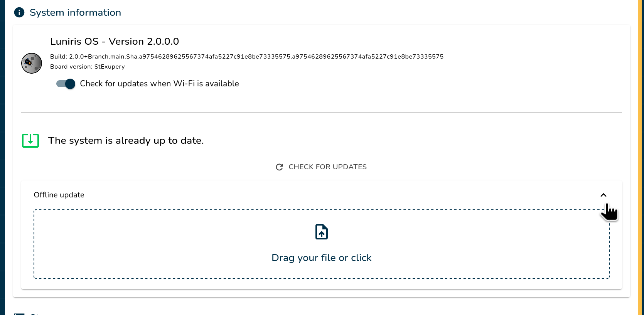The width and height of the screenshot is (644, 315).
Task: Collapse the Offline update panel chevron
Action: 604,195
